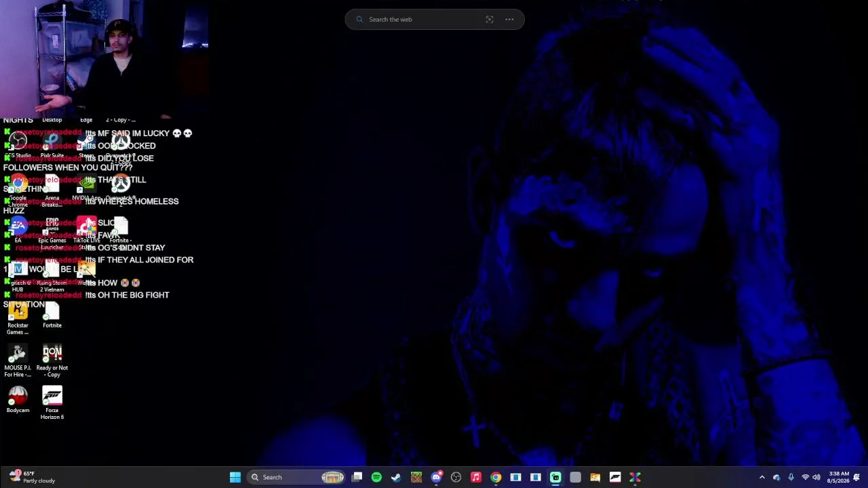Open the search bar's three-dot menu
Viewport: 868px width, 488px height.
click(x=509, y=20)
